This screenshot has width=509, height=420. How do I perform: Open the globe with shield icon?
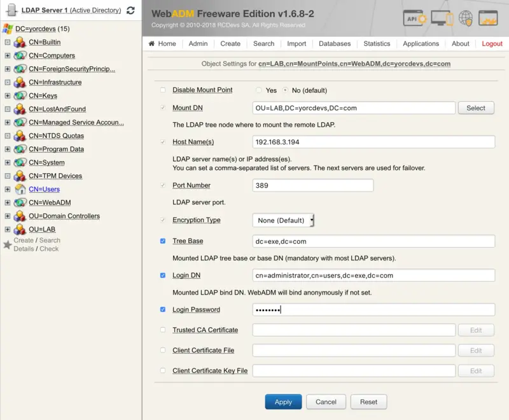(466, 18)
